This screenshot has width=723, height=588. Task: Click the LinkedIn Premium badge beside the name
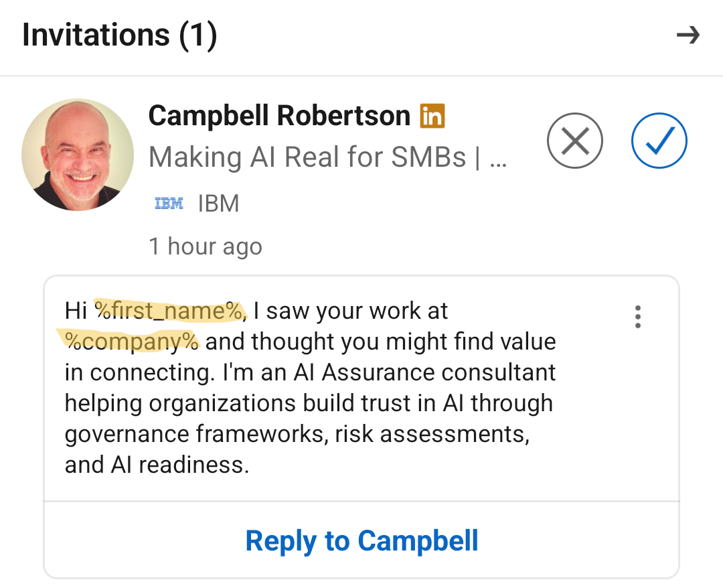pyautogui.click(x=432, y=117)
